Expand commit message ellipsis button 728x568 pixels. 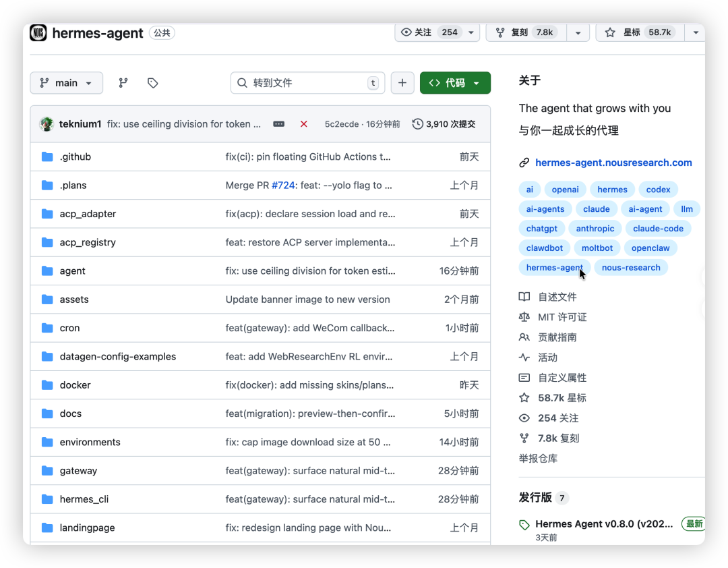278,124
